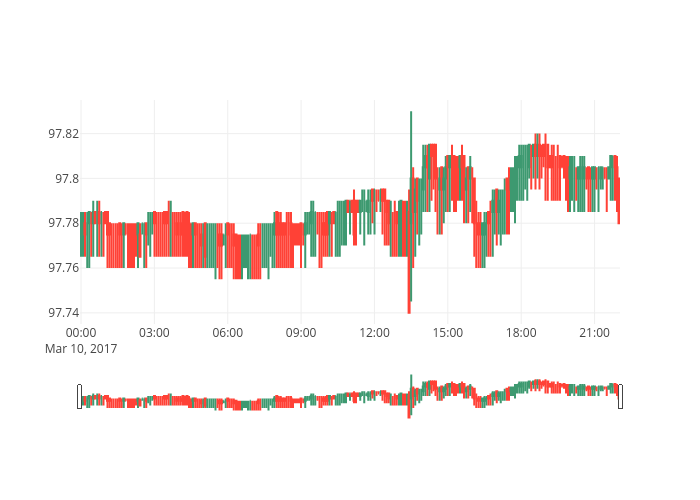Viewport: 700px width, 500px height.
Task: Click the 97.8 y-axis price label
Action: click(66, 179)
